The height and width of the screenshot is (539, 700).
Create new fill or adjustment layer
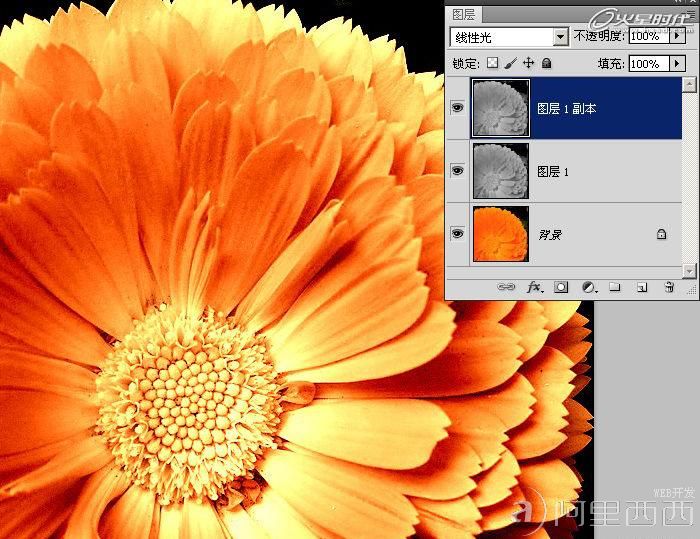pyautogui.click(x=589, y=287)
